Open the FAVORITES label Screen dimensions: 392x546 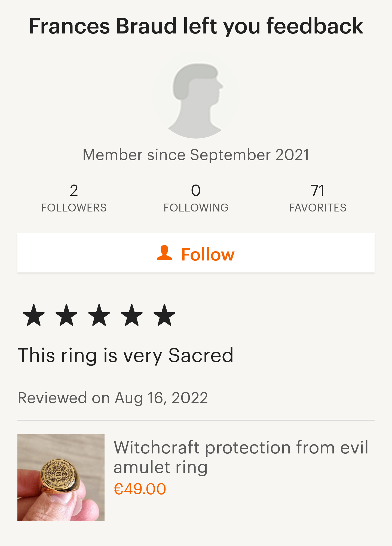318,208
